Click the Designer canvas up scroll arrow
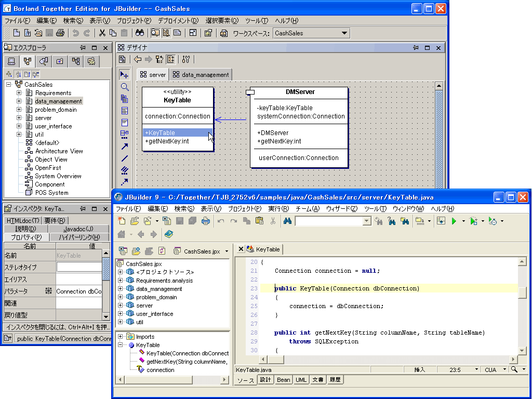Screen dimensions: 532x399 point(438,86)
